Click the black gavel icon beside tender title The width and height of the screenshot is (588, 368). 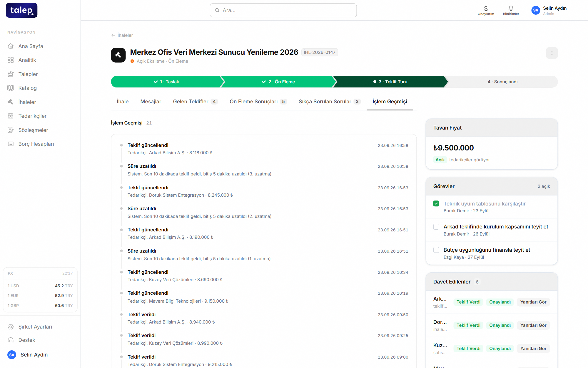118,55
